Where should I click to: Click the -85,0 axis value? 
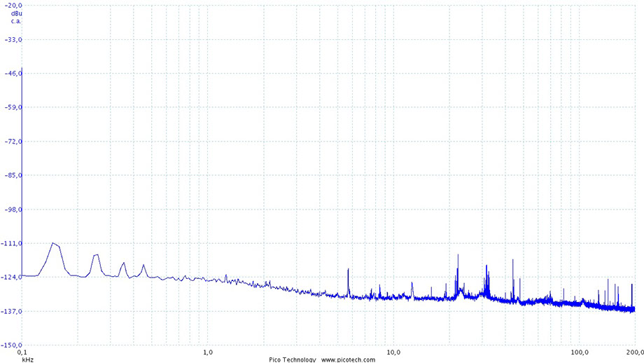pyautogui.click(x=13, y=175)
